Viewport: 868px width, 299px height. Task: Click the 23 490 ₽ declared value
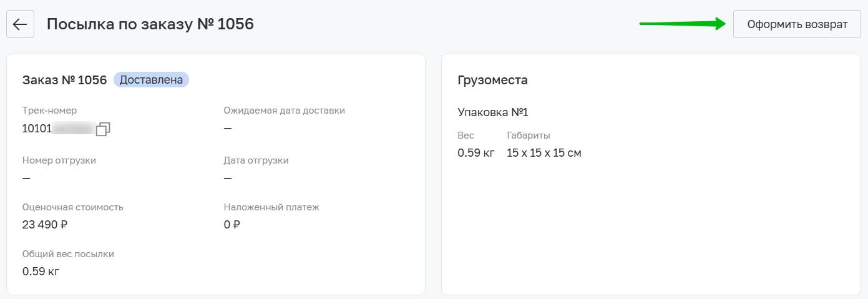(44, 225)
